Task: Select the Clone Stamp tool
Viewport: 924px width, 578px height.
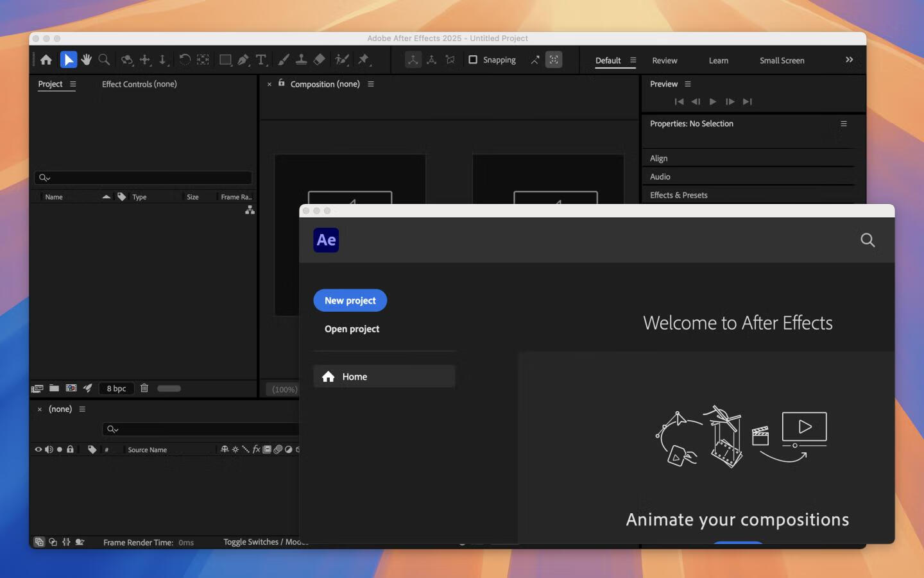Action: click(x=301, y=60)
